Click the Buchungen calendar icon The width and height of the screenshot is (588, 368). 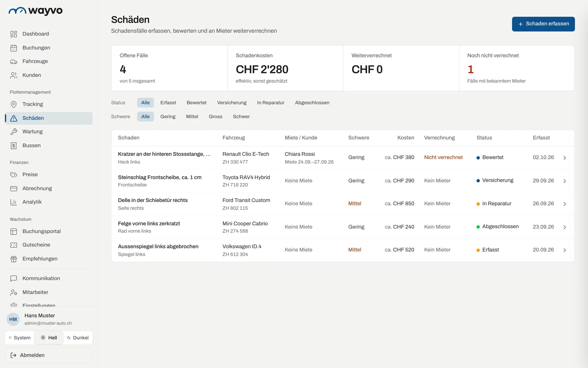tap(14, 48)
